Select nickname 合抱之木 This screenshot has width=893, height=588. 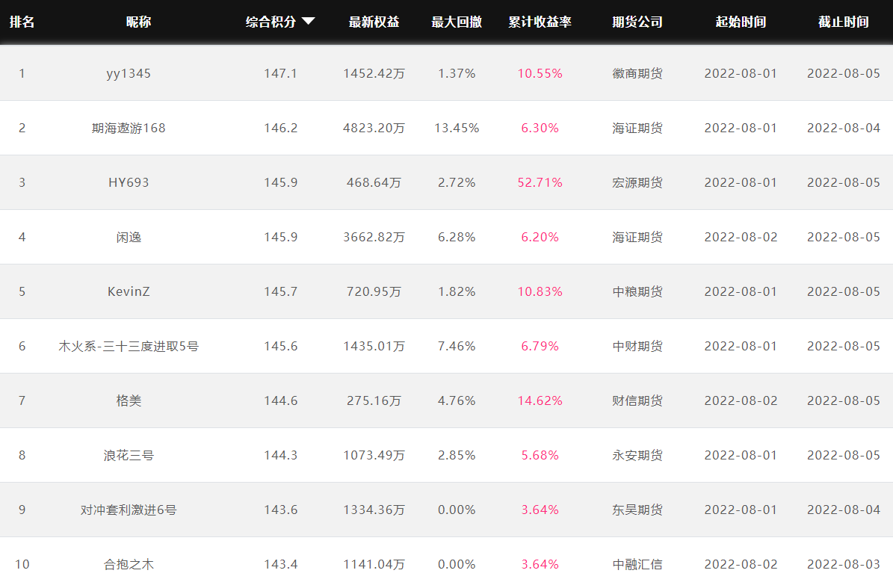(x=129, y=564)
